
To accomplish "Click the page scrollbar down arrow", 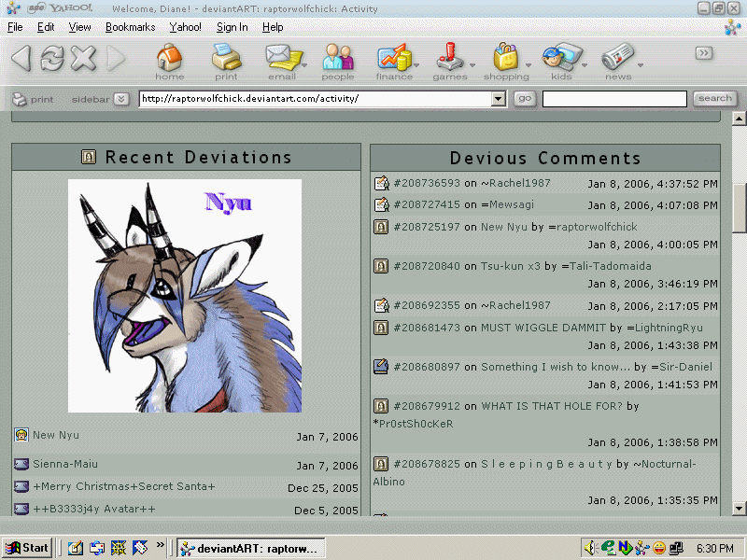I will click(739, 509).
